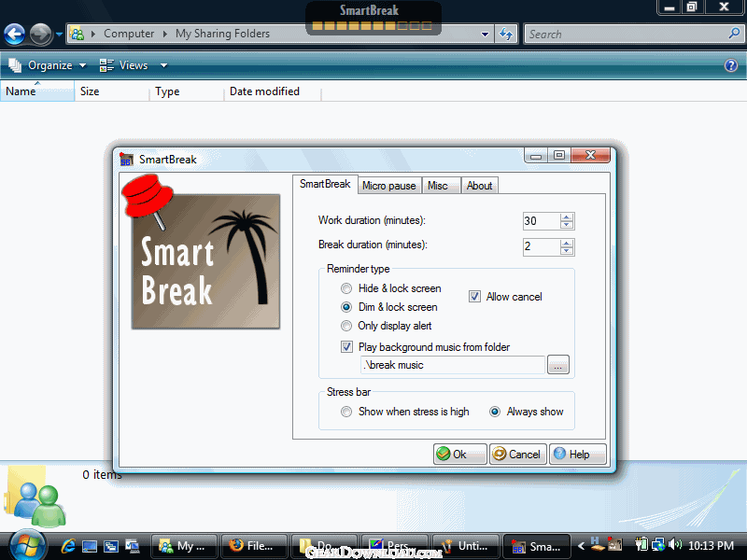Click the 10:13 PM system clock
The height and width of the screenshot is (560, 747).
point(711,546)
